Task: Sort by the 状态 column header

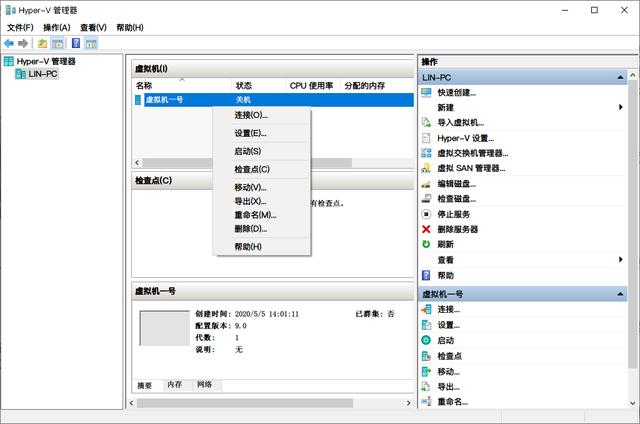Action: [258, 85]
